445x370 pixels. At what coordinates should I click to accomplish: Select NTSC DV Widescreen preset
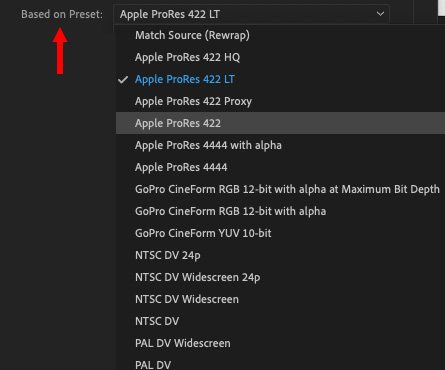pyautogui.click(x=280, y=299)
